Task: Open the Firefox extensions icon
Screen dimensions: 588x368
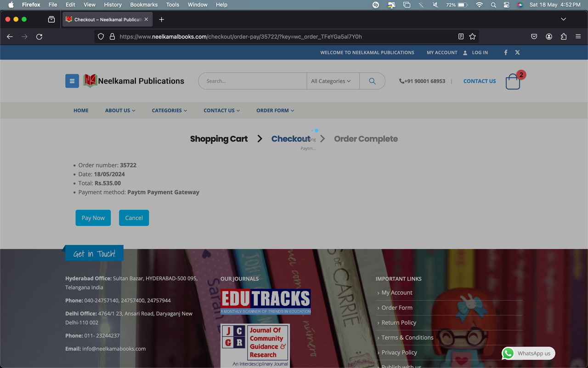Action: [x=564, y=37]
